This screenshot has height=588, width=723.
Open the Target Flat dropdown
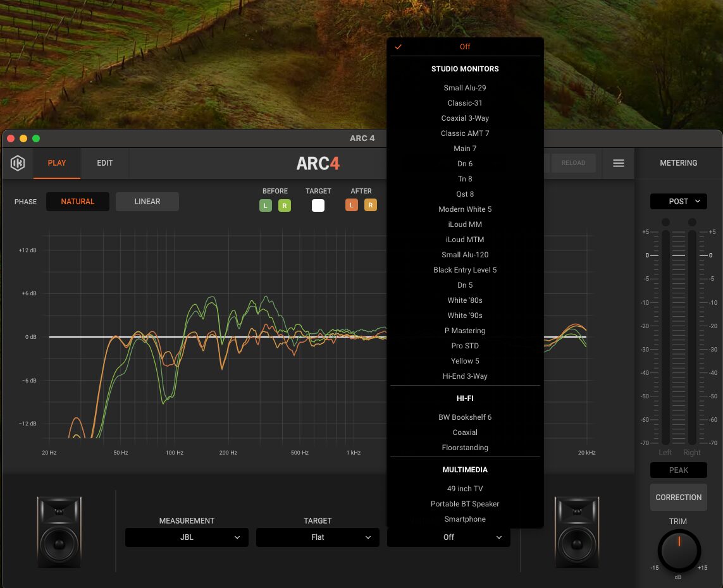(x=318, y=537)
